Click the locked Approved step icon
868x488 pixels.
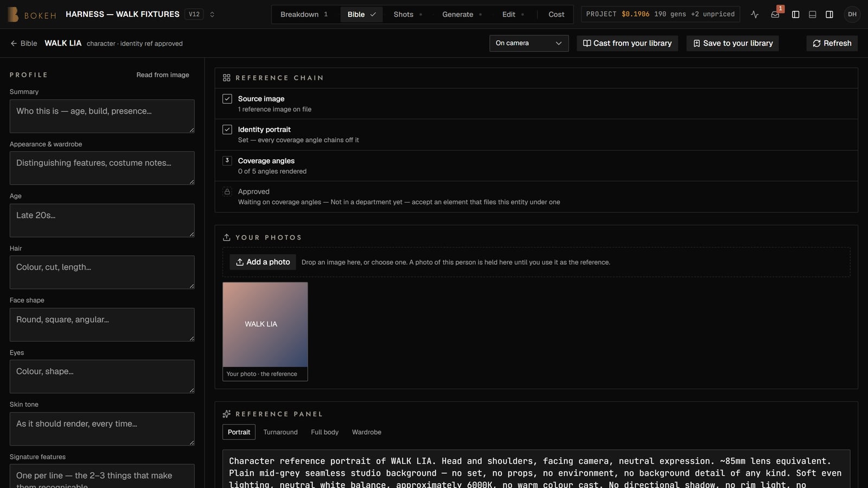(x=227, y=191)
